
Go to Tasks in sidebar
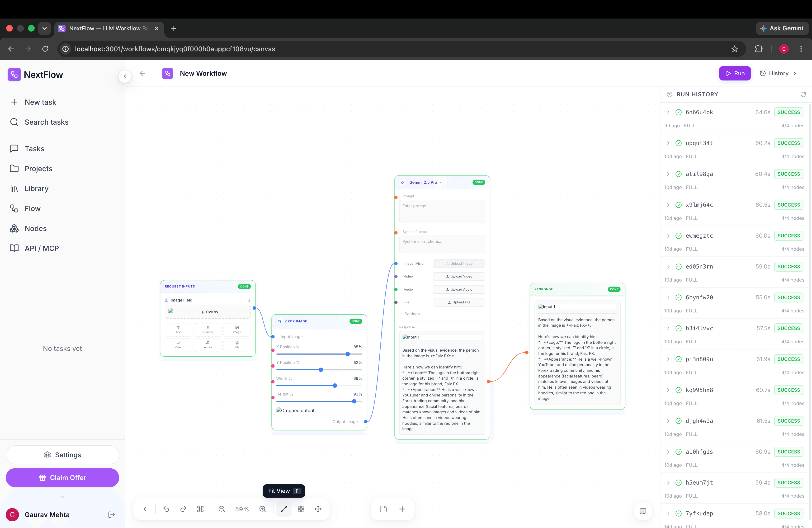pyautogui.click(x=62, y=149)
